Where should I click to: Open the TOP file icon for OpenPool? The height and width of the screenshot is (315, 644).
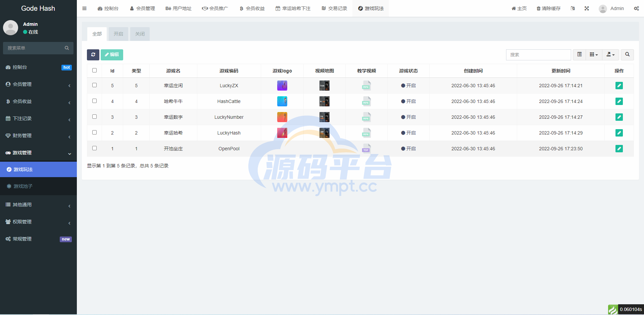(366, 149)
